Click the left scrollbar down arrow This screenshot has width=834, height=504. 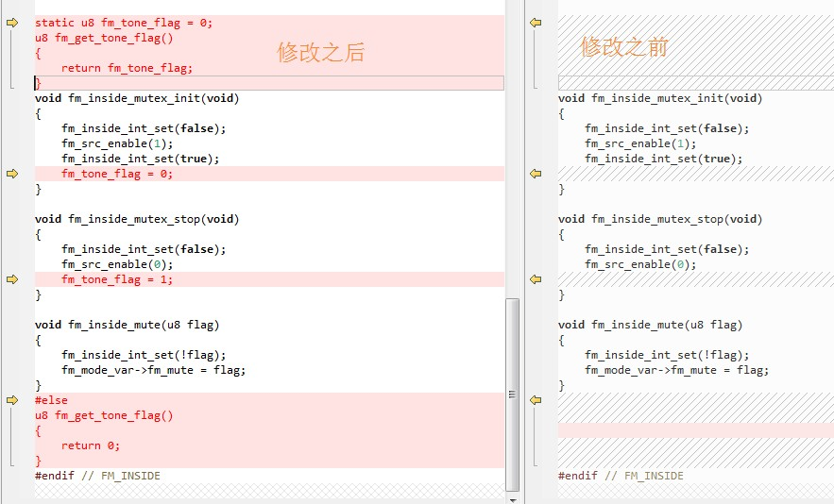point(512,500)
